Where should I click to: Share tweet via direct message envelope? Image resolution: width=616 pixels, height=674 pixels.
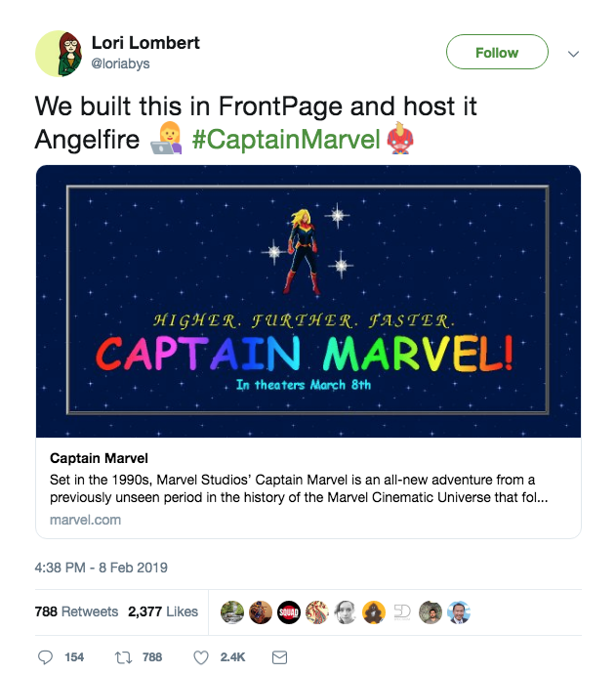(x=278, y=657)
